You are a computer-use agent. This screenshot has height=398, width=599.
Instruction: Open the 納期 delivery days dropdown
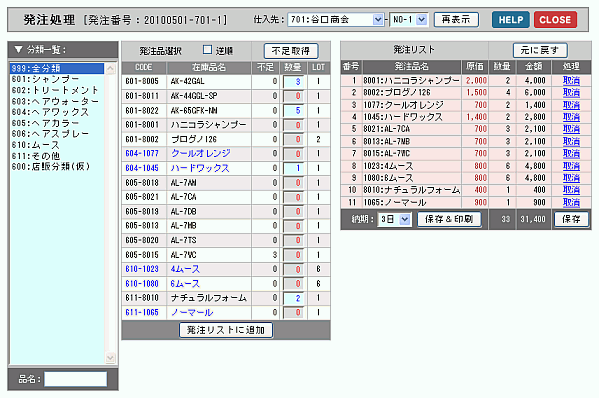[394, 219]
